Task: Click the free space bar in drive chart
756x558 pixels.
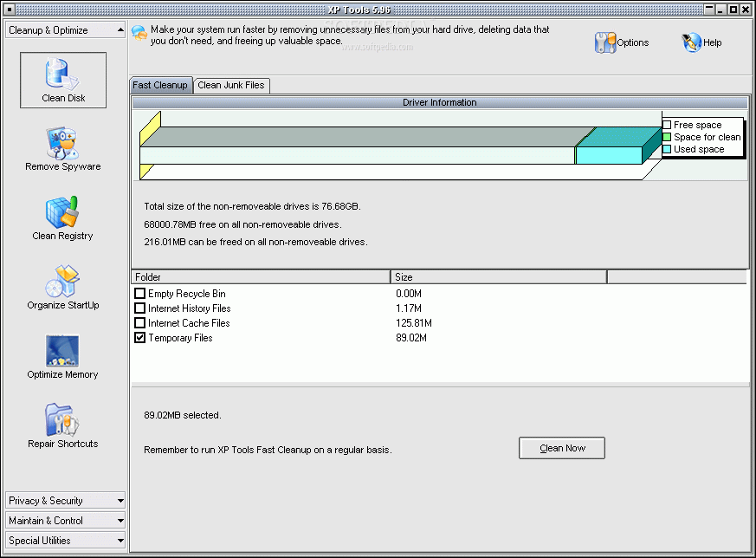Action: point(357,155)
